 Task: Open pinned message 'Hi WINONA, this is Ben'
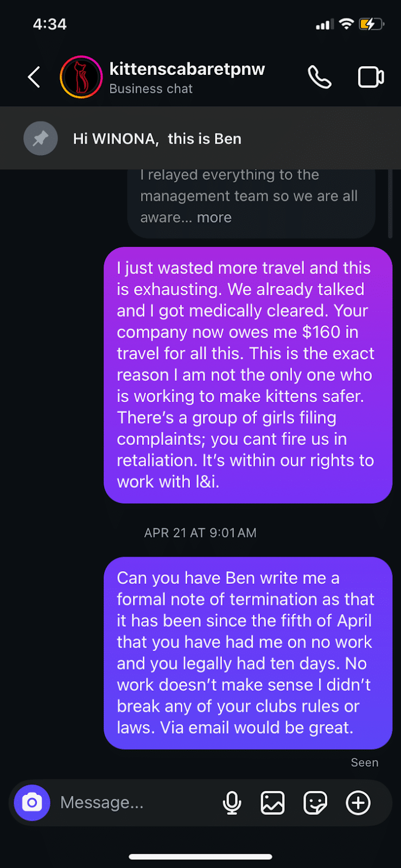[x=157, y=139]
